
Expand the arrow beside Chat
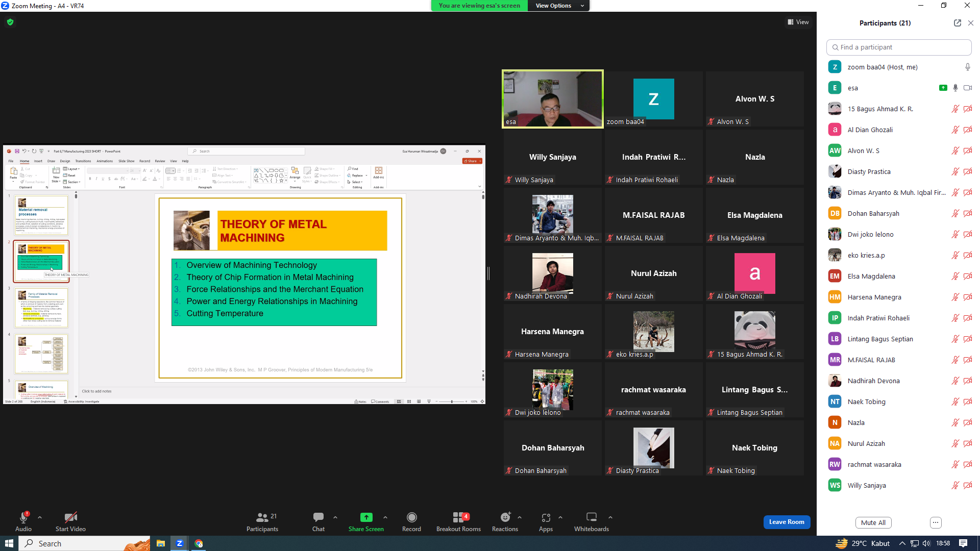pyautogui.click(x=335, y=517)
